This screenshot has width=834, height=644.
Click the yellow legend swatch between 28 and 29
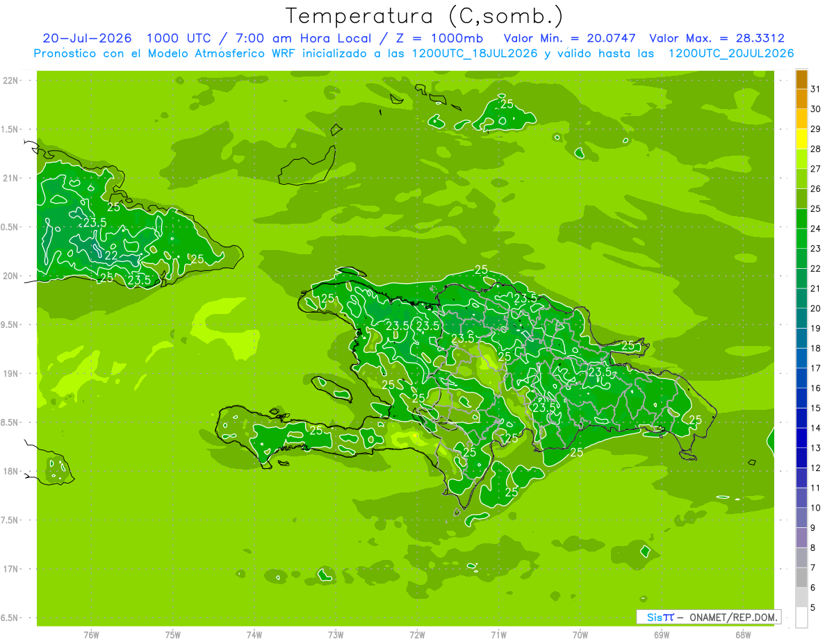coord(801,139)
